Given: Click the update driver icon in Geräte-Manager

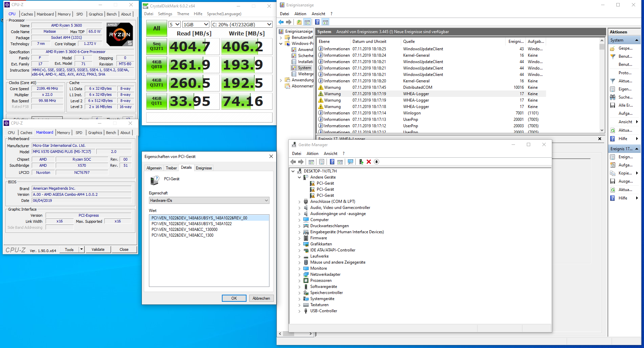Looking at the screenshot, I should coord(361,162).
